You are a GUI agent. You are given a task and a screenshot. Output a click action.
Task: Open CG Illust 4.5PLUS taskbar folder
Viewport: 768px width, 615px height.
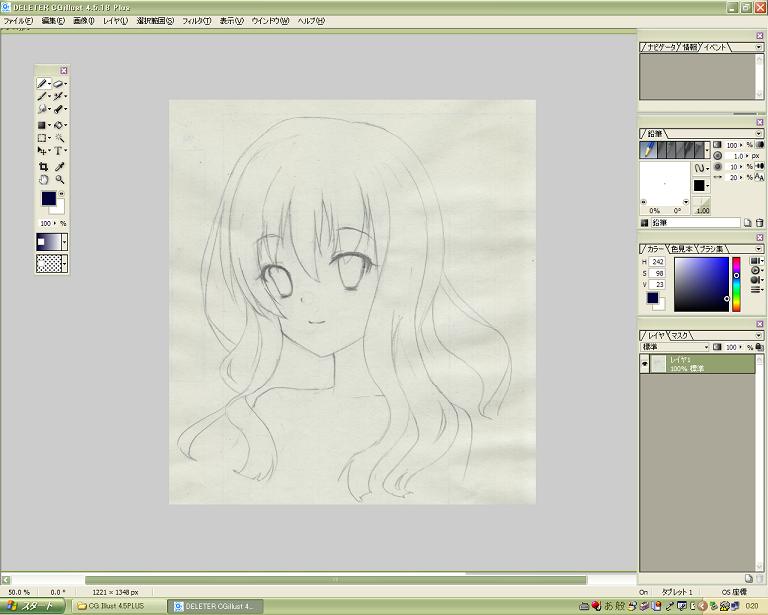[118, 606]
